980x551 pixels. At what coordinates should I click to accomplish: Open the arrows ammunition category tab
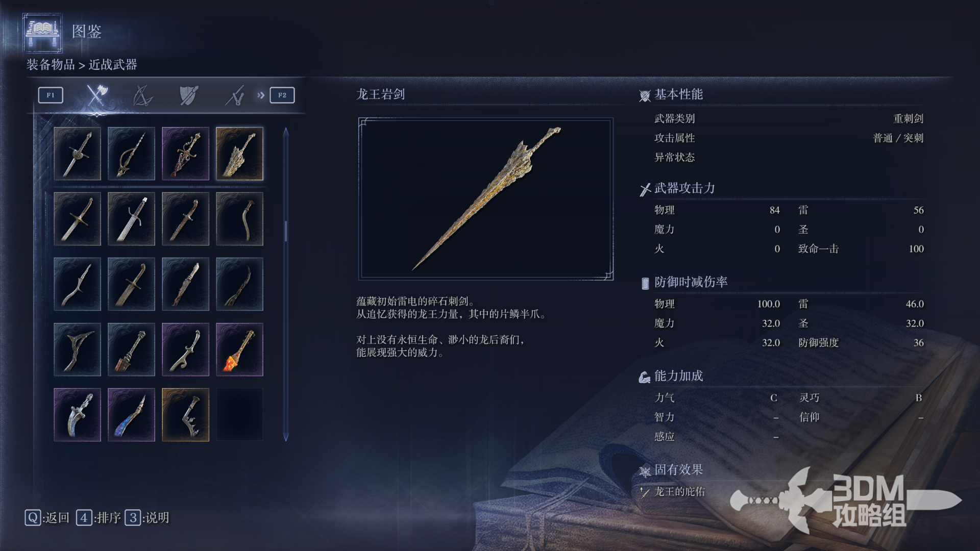click(x=235, y=95)
